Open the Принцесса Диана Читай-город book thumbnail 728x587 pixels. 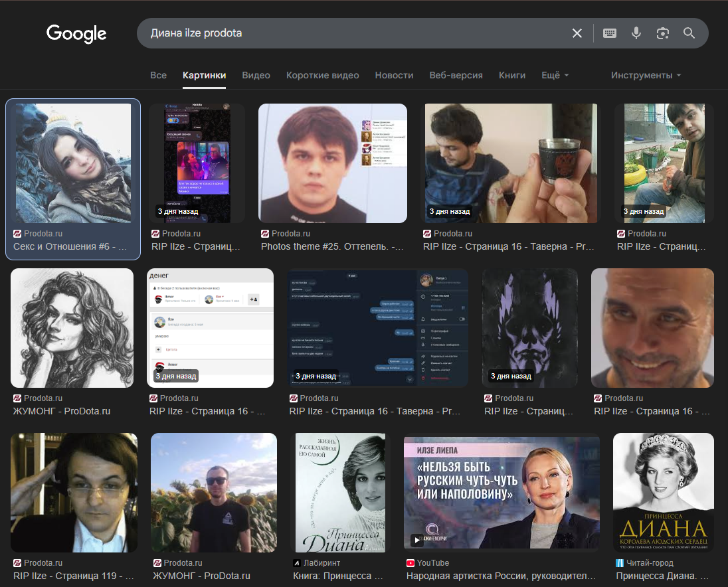(x=663, y=493)
